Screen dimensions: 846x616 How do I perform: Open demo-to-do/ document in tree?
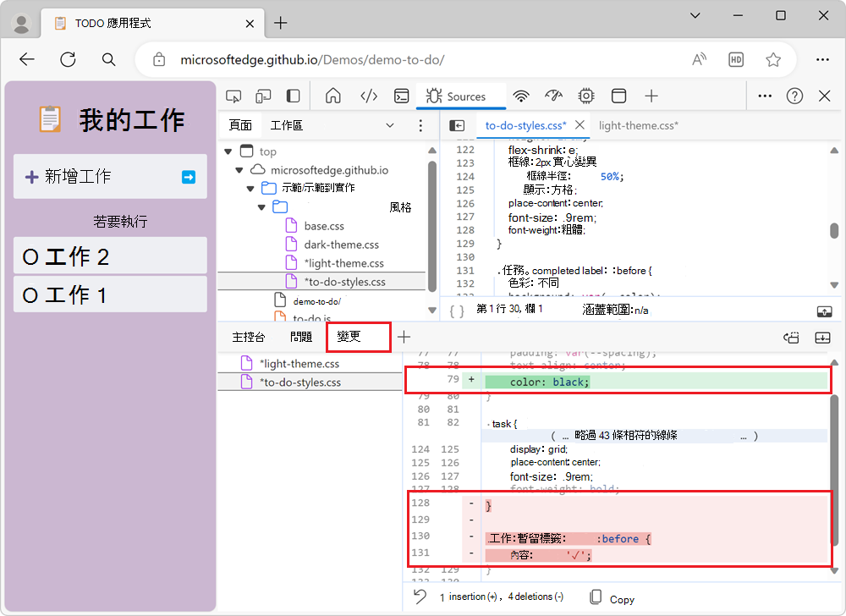(x=316, y=301)
